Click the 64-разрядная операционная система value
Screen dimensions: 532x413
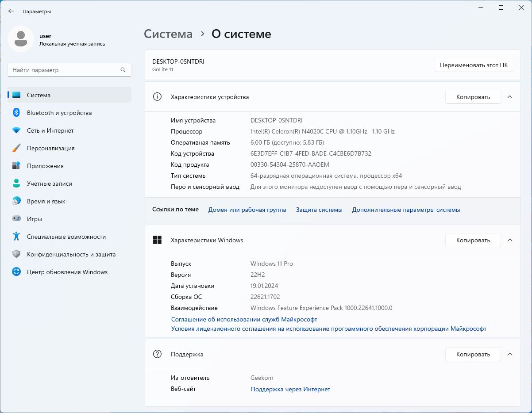326,176
